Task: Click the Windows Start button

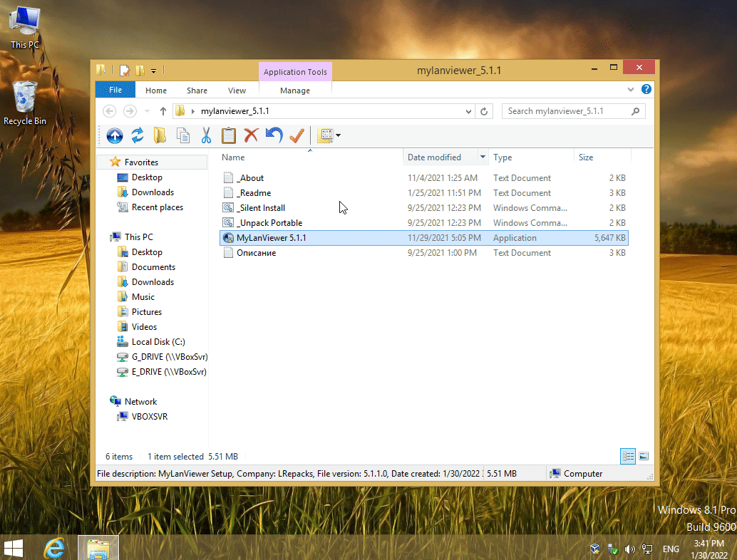Action: click(x=14, y=549)
